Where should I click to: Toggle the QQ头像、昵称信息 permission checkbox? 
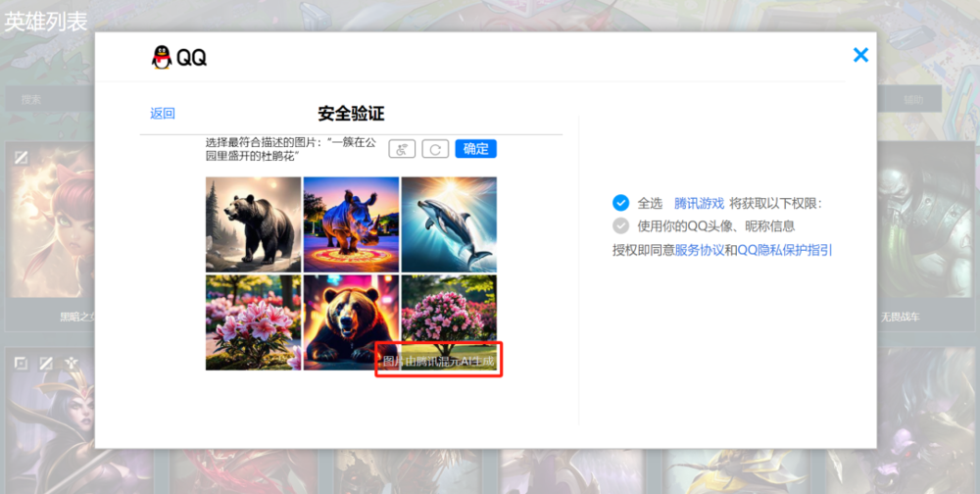(620, 225)
